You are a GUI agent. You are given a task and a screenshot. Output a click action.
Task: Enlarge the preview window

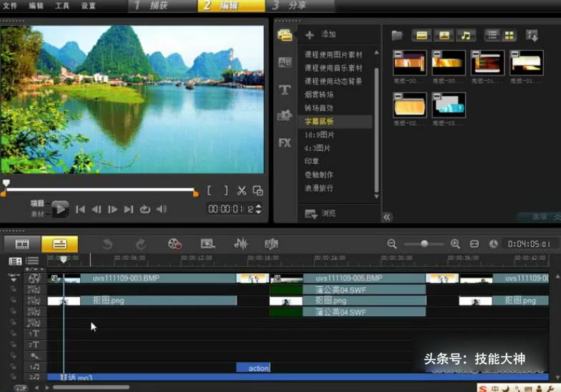pos(258,190)
